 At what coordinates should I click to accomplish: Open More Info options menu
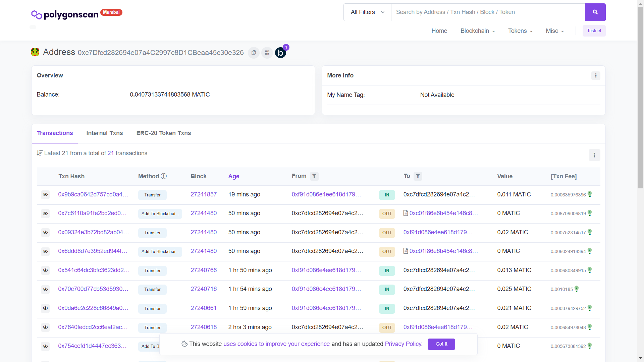click(x=596, y=75)
